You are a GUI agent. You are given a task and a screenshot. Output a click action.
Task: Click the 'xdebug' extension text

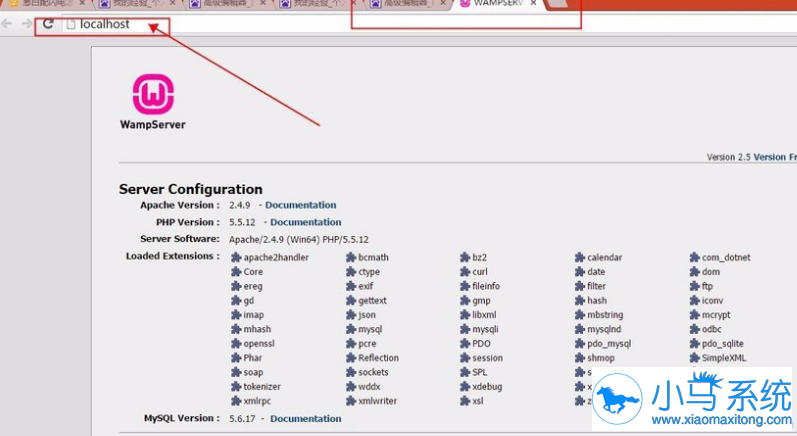click(x=487, y=387)
